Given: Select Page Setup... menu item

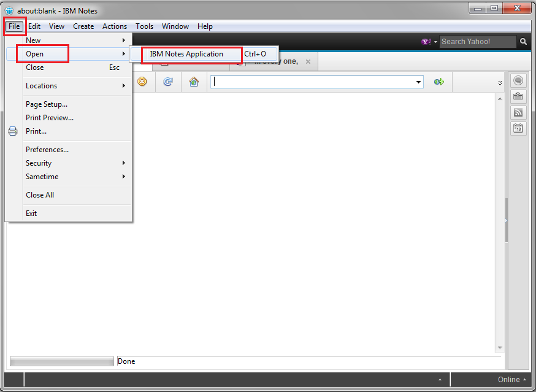Looking at the screenshot, I should click(x=68, y=104).
